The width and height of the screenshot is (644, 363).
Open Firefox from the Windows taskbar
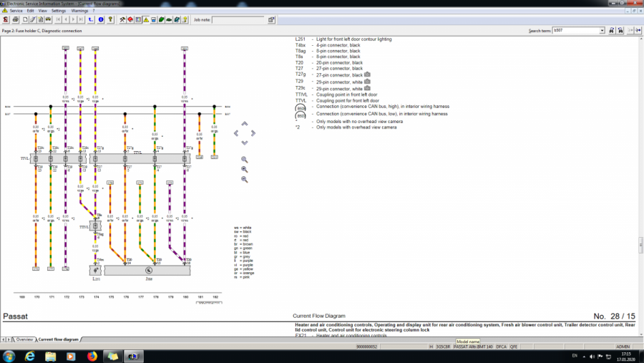coord(92,356)
